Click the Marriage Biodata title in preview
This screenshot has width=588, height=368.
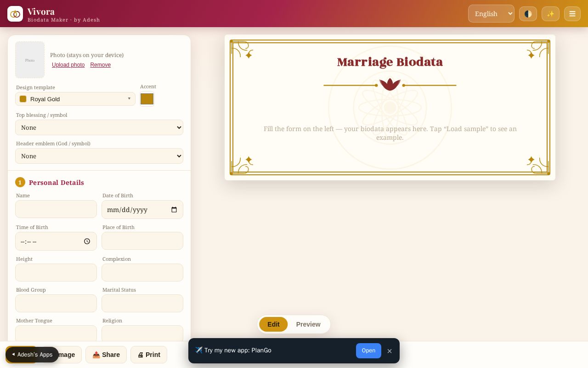390,62
